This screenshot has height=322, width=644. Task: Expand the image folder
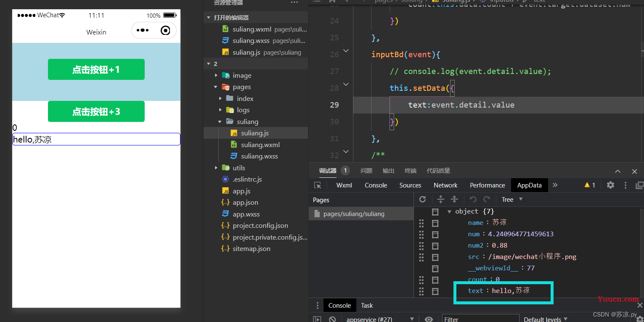(x=216, y=76)
